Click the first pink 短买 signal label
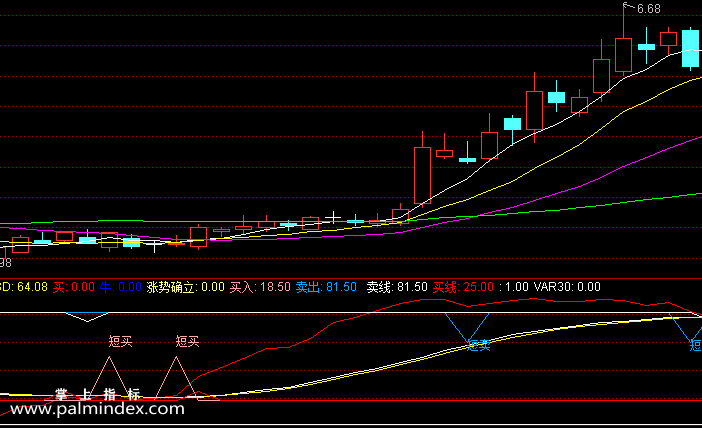Screen dimensions: 702x428 click(120, 342)
